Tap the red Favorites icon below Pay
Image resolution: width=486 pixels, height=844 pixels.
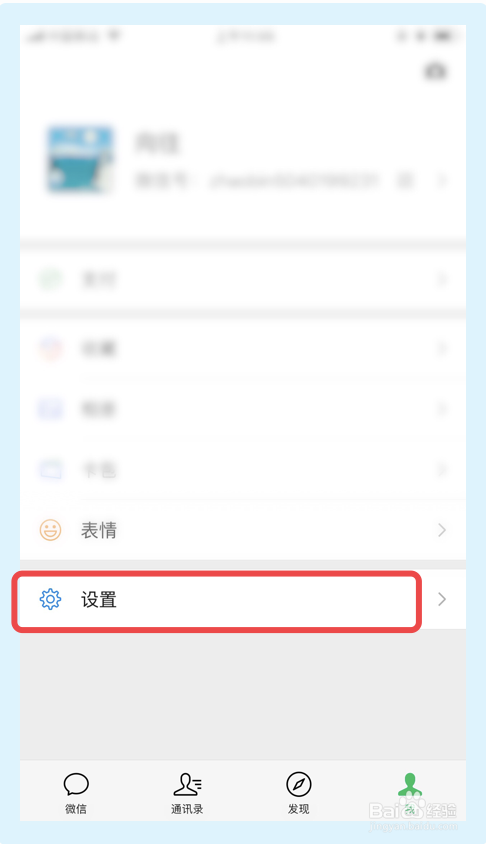click(x=51, y=349)
